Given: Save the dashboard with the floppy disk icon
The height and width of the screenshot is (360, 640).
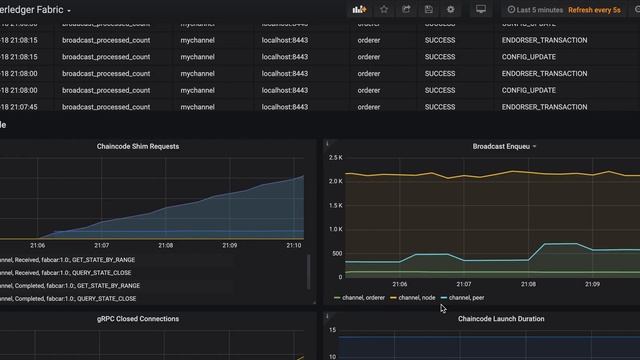Looking at the screenshot, I should pos(429,9).
